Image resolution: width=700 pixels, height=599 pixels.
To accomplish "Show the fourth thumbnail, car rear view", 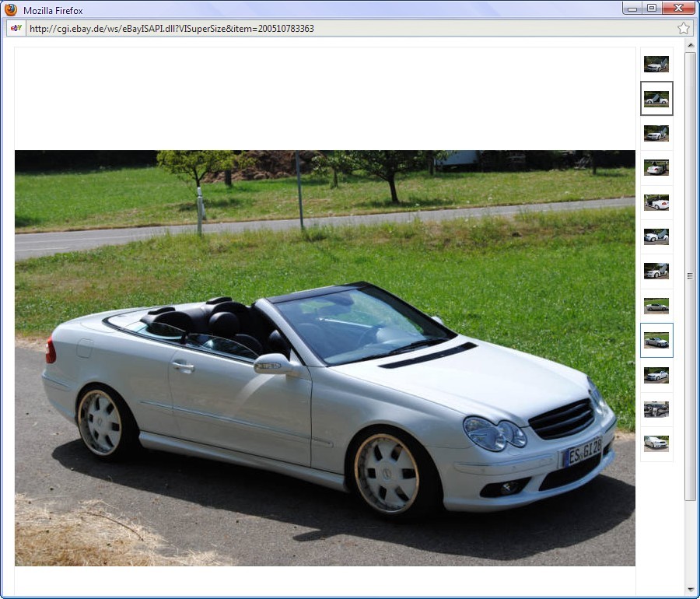I will click(x=656, y=167).
